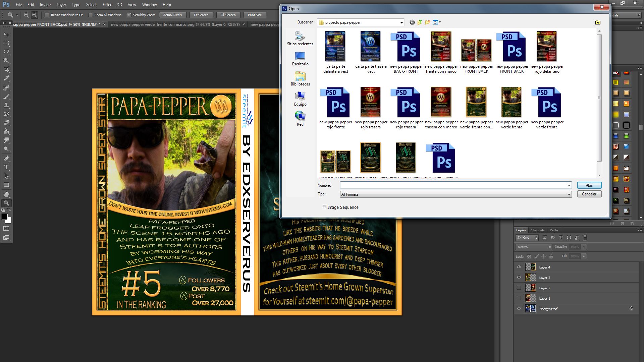Select the Crop tool

tap(6, 69)
